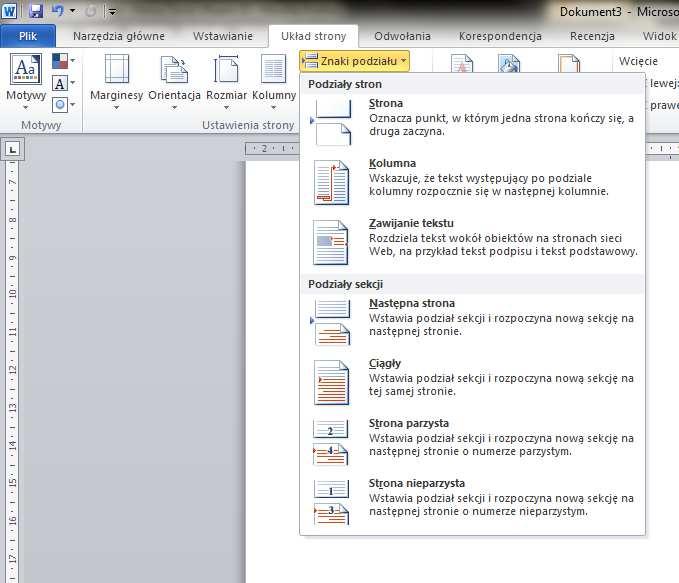This screenshot has width=679, height=583.
Task: Open the undo history dropdown arrow
Action: [72, 11]
